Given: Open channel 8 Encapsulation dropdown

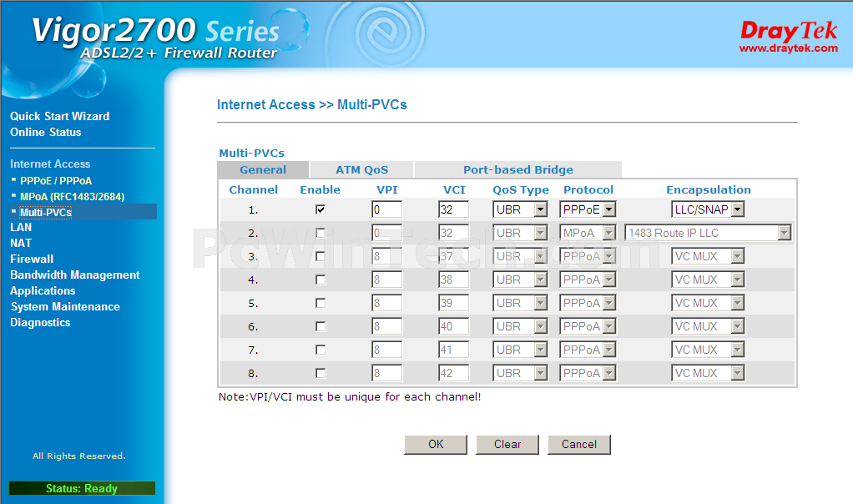Looking at the screenshot, I should pos(708,373).
